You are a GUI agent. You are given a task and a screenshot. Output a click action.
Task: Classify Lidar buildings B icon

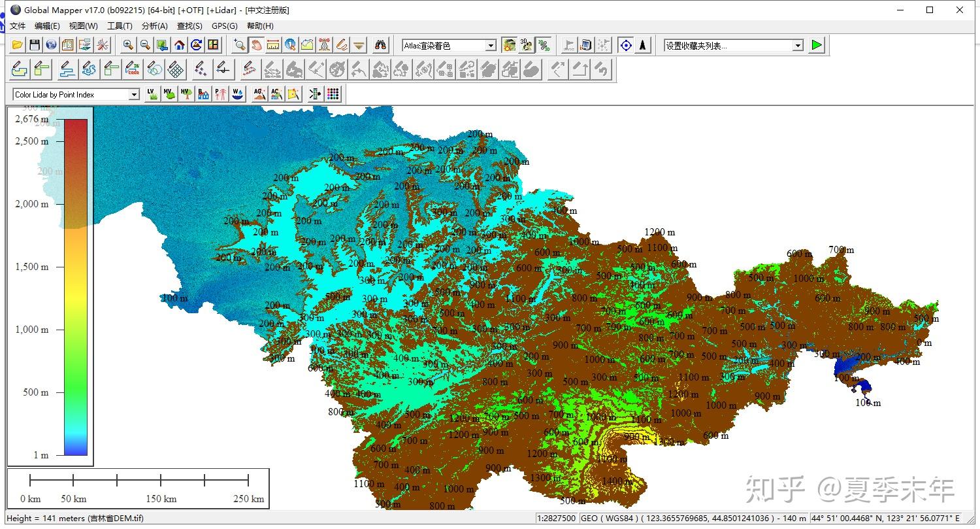tap(204, 94)
